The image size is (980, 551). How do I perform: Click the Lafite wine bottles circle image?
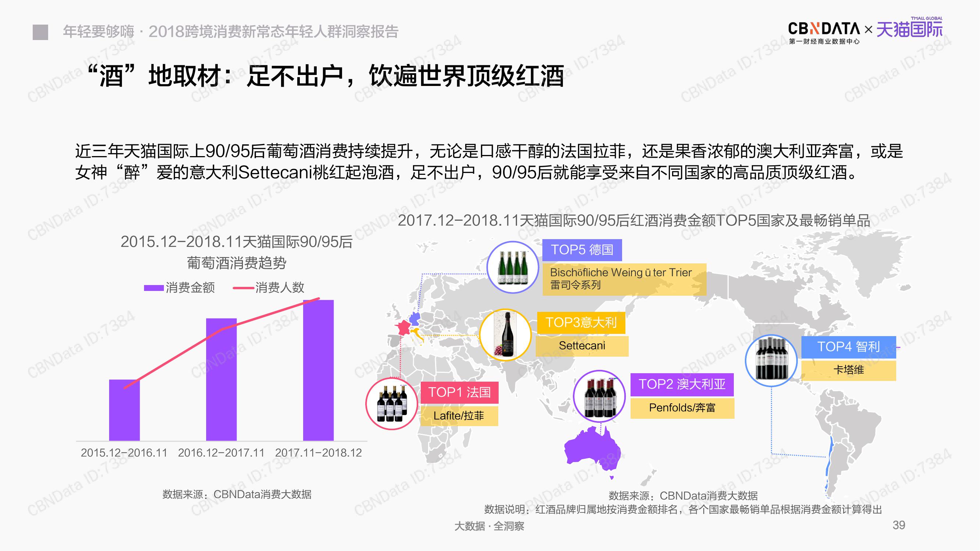point(391,403)
